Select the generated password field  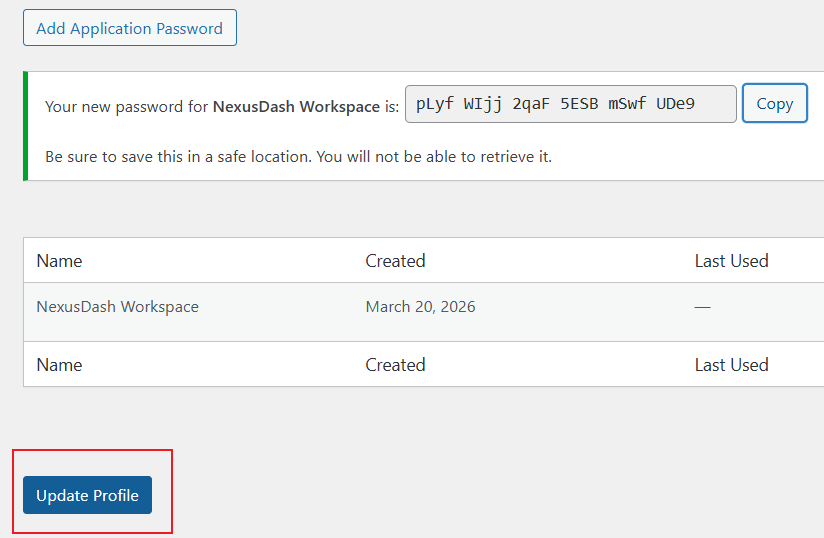click(571, 104)
